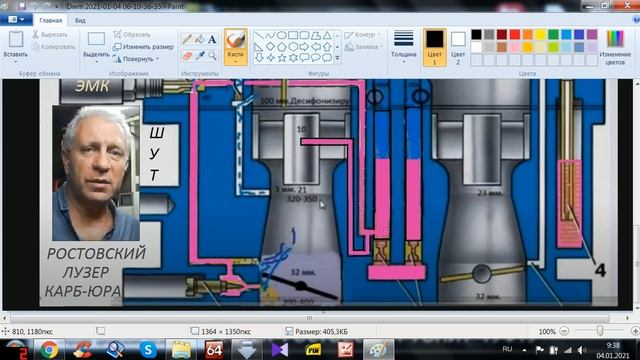
Task: Pick the Rounded rectangular callout shape
Action: [304, 58]
